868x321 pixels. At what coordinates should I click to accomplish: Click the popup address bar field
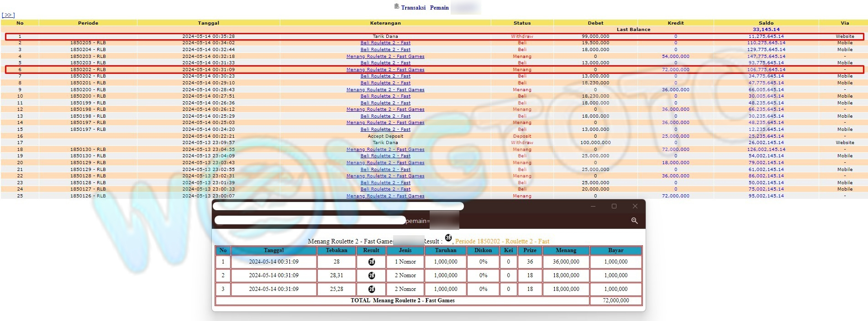tap(310, 221)
